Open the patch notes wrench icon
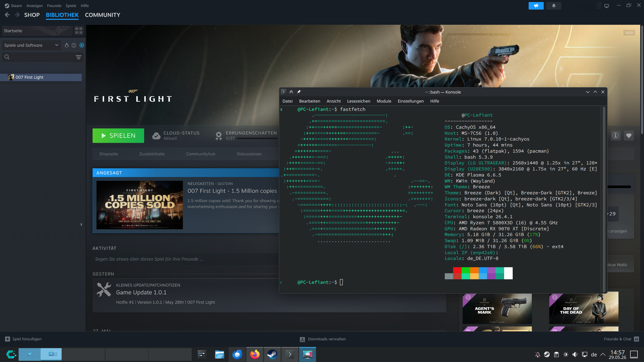 coord(104,289)
